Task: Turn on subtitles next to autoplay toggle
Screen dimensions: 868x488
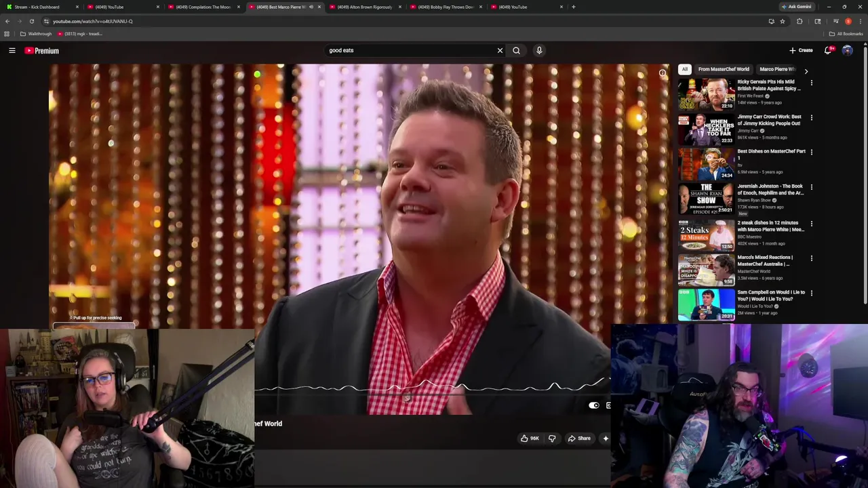Action: pos(608,405)
